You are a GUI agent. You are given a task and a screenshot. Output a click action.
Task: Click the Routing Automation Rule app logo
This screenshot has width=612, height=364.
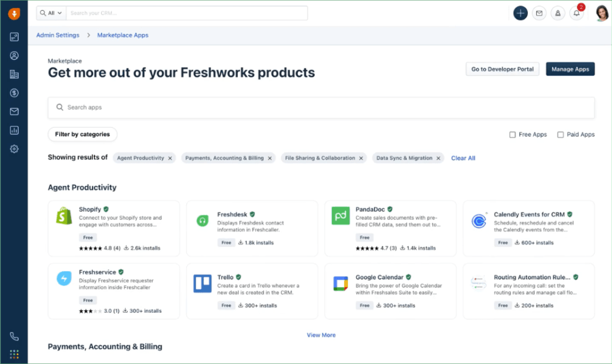pos(479,283)
